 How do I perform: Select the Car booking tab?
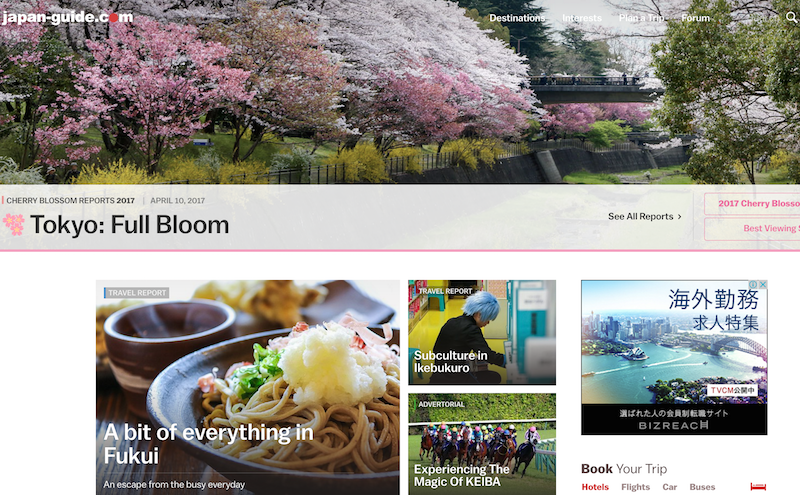pos(669,487)
